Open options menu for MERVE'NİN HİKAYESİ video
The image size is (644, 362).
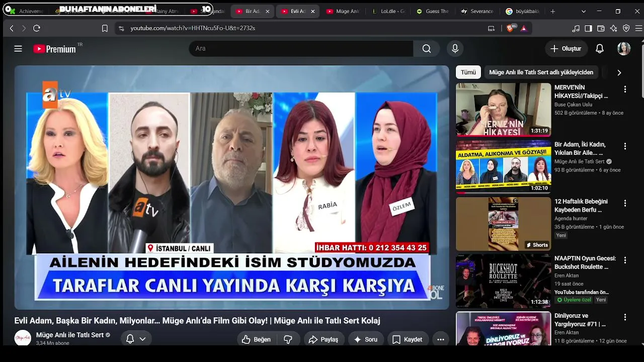pyautogui.click(x=625, y=89)
